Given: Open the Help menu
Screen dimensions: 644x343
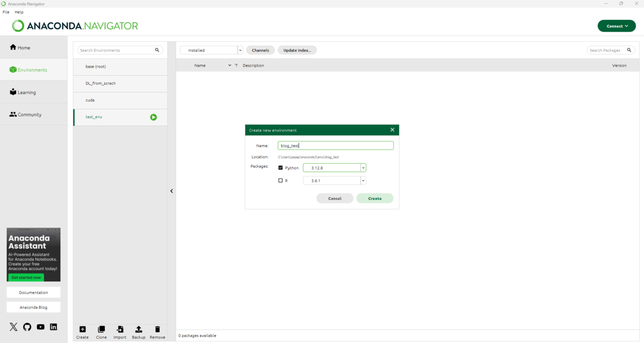Looking at the screenshot, I should [x=19, y=12].
